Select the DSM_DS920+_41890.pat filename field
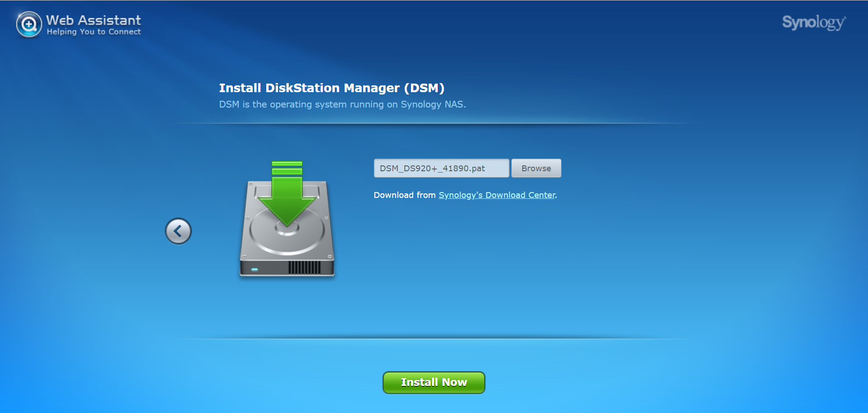 (441, 168)
